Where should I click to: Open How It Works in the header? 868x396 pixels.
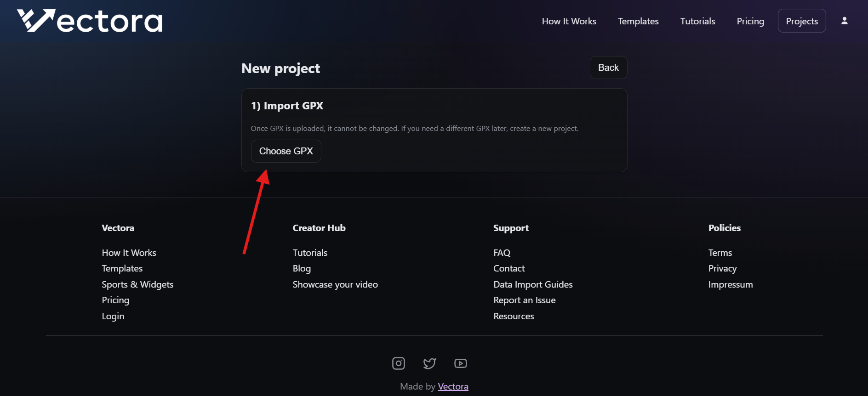(x=569, y=21)
